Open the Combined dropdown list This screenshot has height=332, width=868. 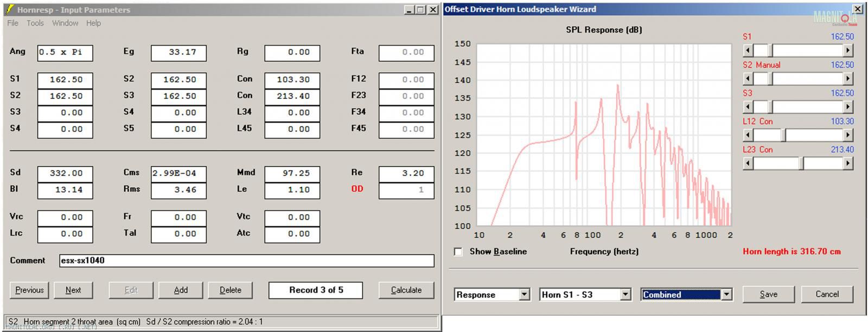726,295
